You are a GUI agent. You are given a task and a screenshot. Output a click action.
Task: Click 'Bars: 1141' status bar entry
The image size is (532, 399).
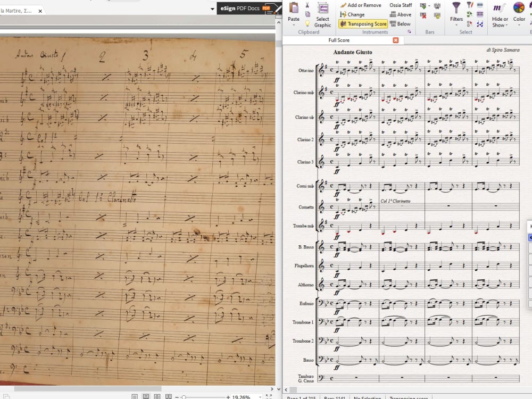(335, 397)
